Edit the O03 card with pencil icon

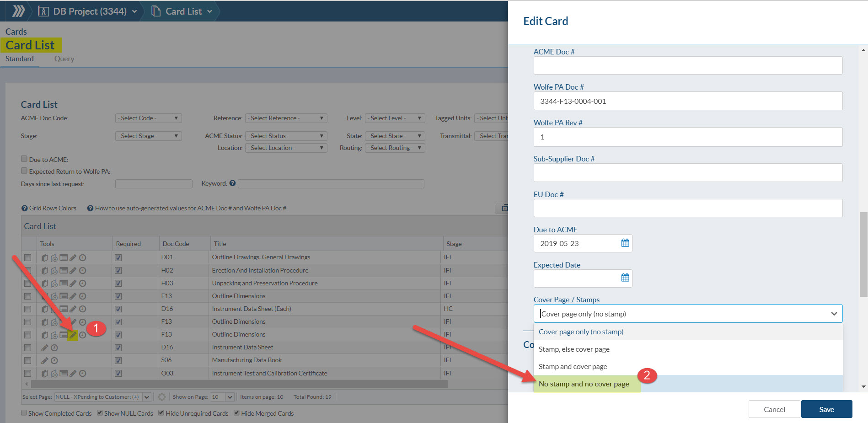(x=73, y=373)
